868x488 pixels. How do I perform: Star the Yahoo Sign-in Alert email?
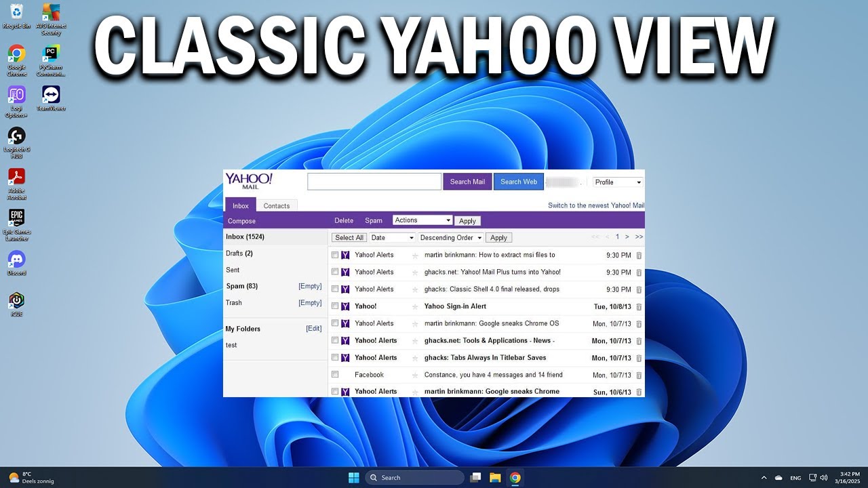tap(415, 307)
